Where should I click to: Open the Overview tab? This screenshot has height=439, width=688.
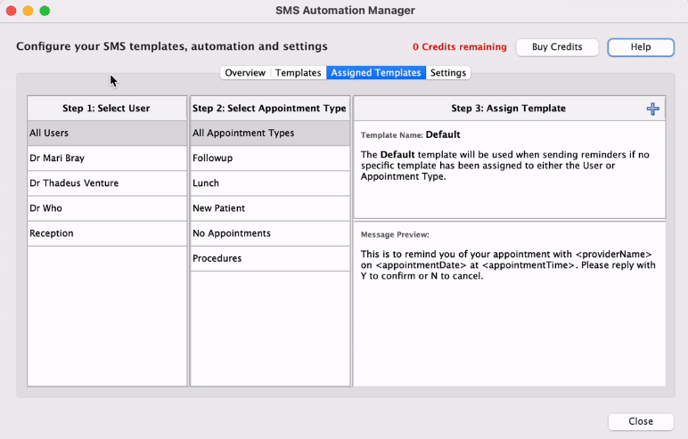point(245,73)
